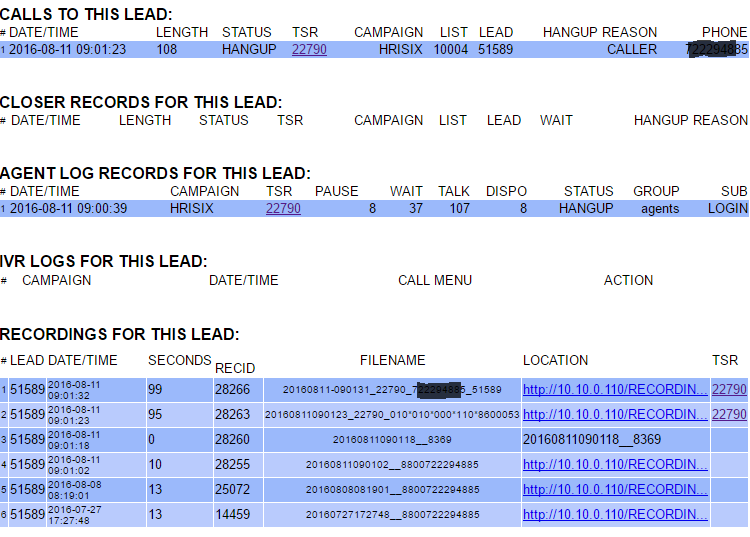
Task: Select agent log date 2016-08-11 09:00:39
Action: [68, 208]
